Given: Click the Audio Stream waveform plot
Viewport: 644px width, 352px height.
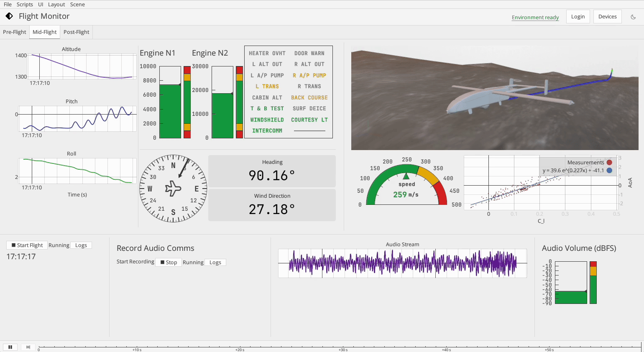Looking at the screenshot, I should pos(403,263).
